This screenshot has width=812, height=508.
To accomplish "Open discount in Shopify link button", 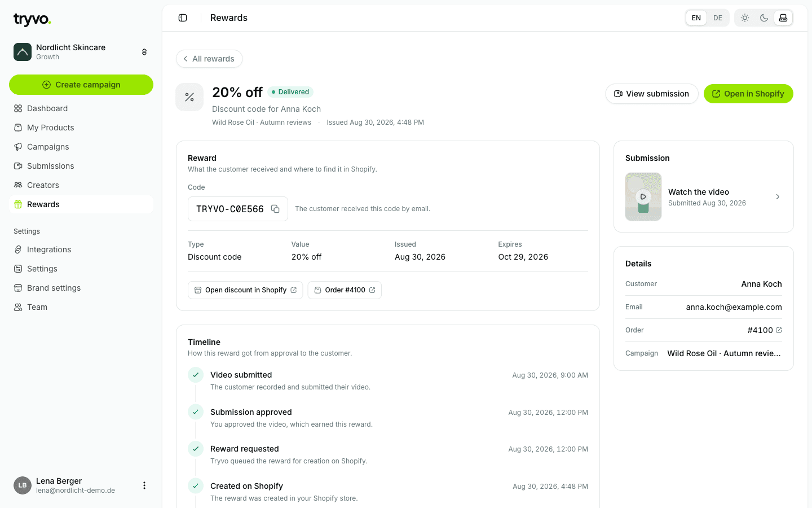I will (x=245, y=290).
